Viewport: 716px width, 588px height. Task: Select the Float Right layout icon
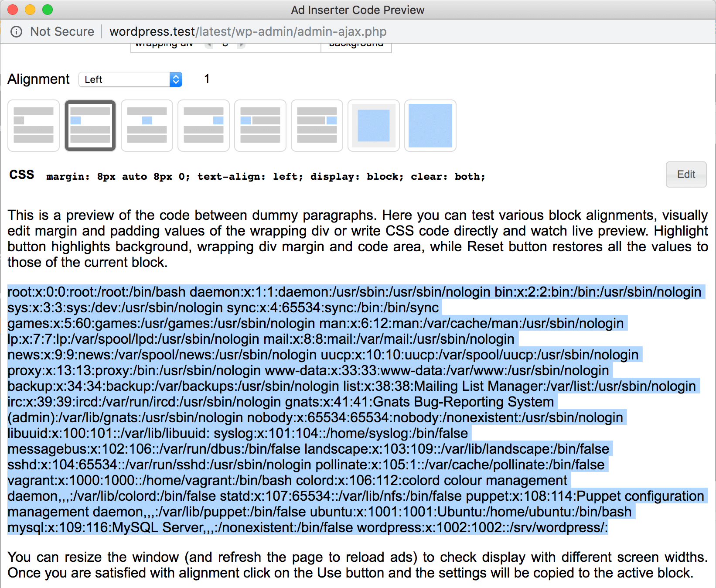(x=317, y=126)
